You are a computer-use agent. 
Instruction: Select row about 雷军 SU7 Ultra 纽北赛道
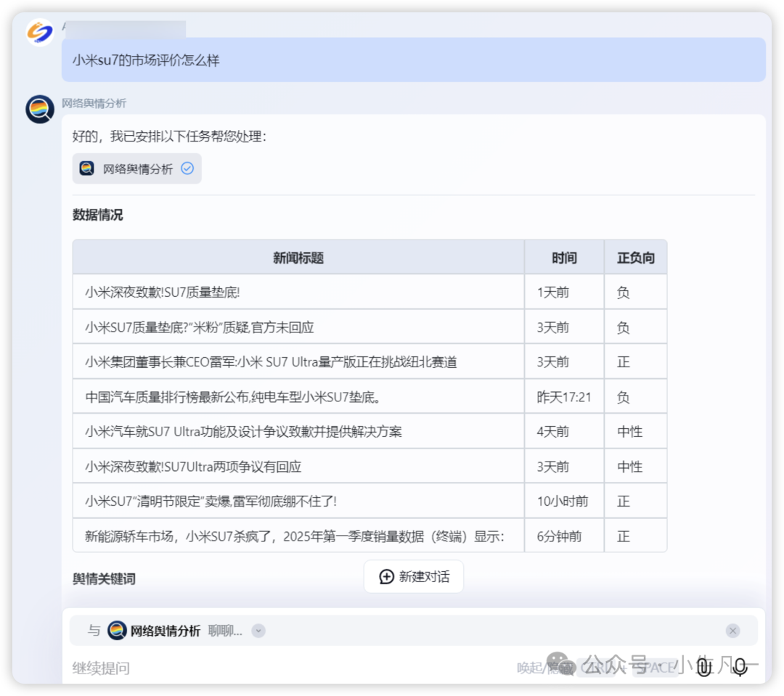[x=369, y=361]
